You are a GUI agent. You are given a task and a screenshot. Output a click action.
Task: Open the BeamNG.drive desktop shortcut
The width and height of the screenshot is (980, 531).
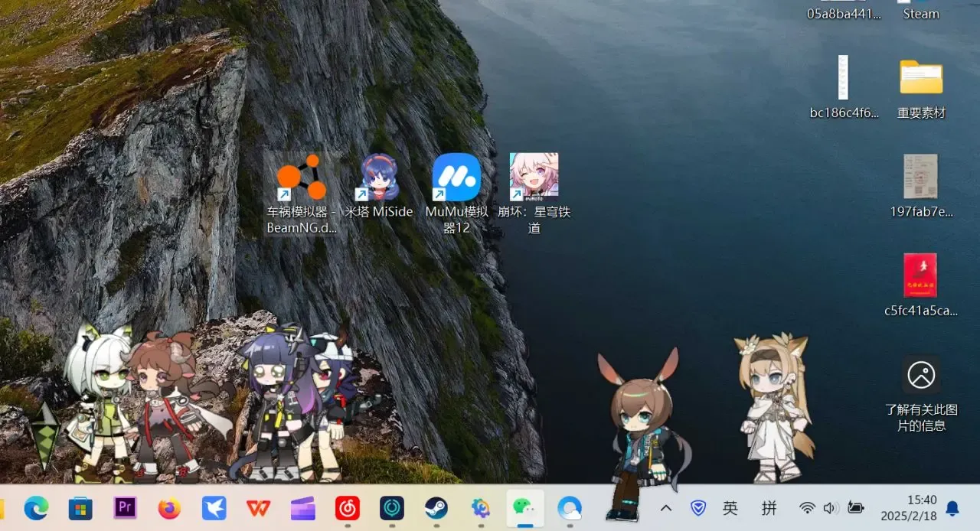302,194
